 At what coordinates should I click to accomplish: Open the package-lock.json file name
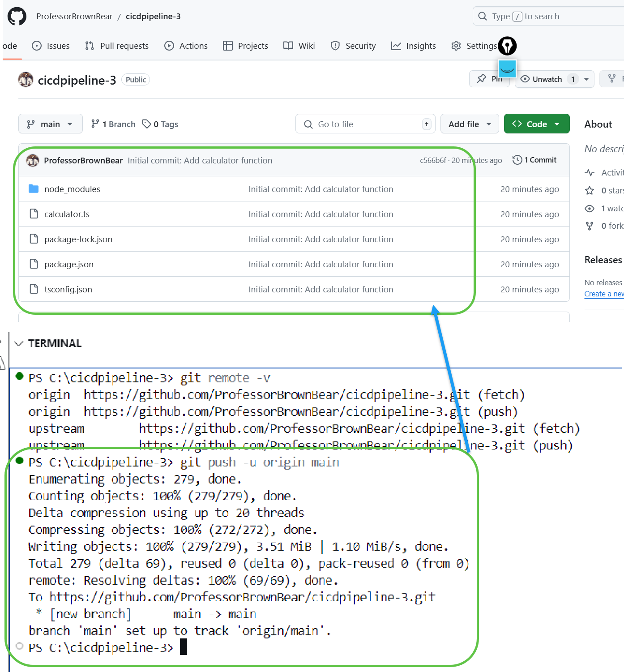coord(78,239)
